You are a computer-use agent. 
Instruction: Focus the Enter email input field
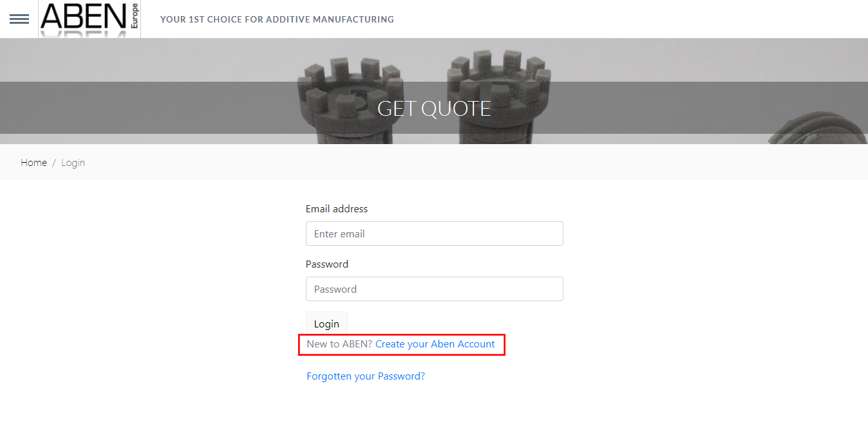tap(434, 234)
